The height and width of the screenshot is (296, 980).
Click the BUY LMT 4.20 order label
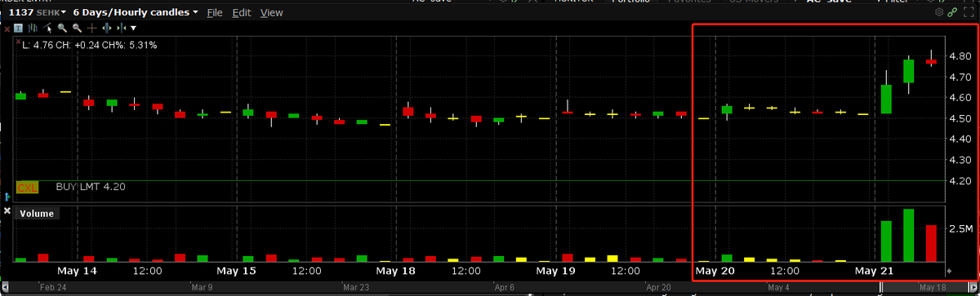coord(91,187)
